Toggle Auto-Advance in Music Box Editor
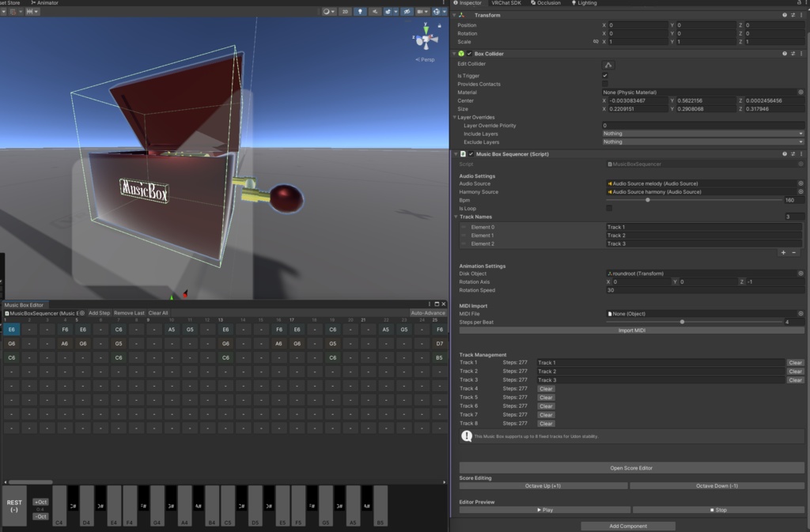Image resolution: width=810 pixels, height=532 pixels. tap(428, 313)
